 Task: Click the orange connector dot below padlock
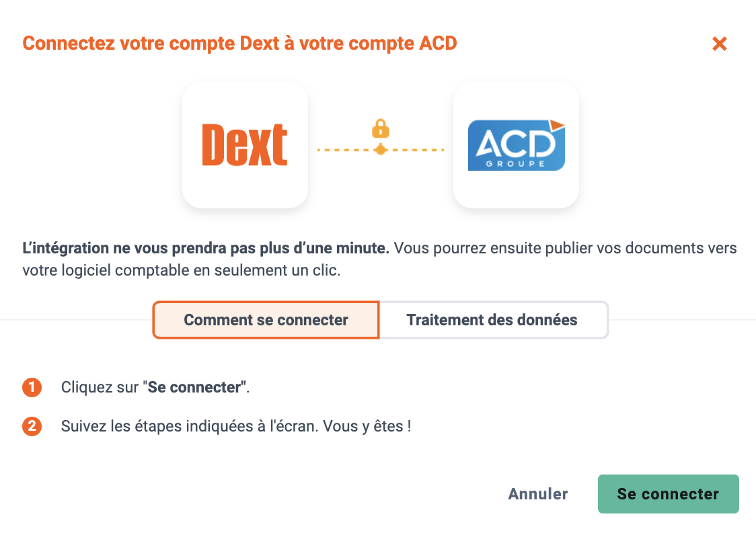pos(381,149)
